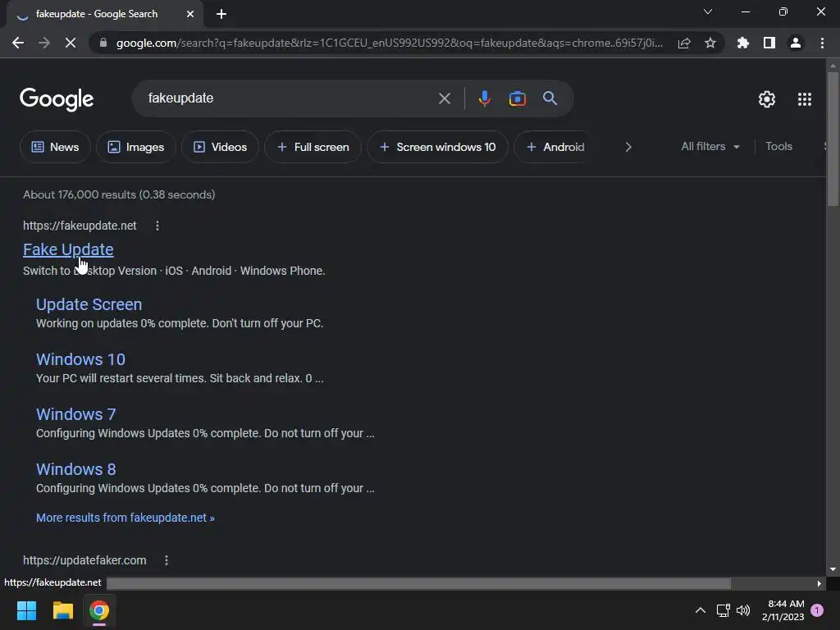
Task: Add Full screen search refinement
Action: pyautogui.click(x=313, y=147)
